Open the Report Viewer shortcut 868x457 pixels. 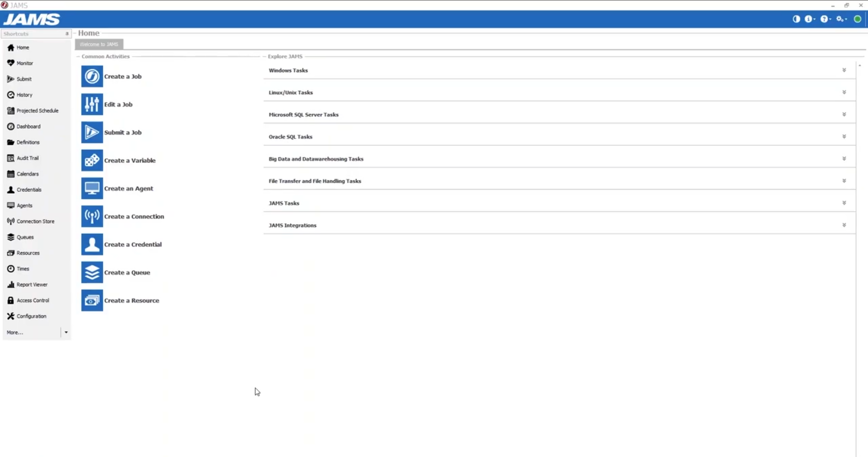click(31, 284)
